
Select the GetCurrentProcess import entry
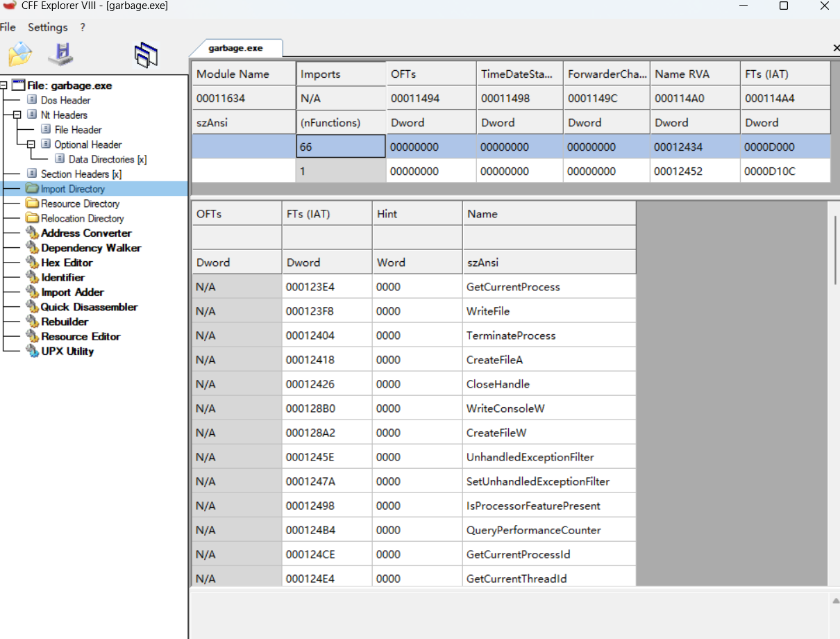pos(414,287)
